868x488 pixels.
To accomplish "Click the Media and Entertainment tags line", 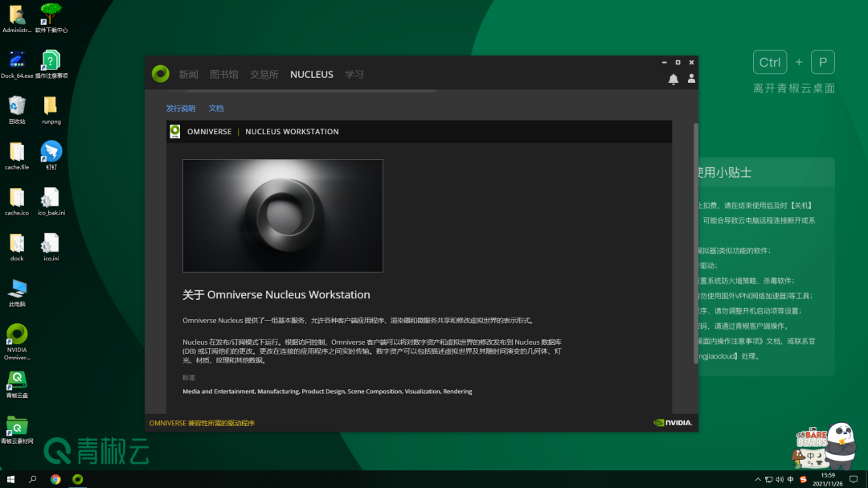I will pos(327,391).
